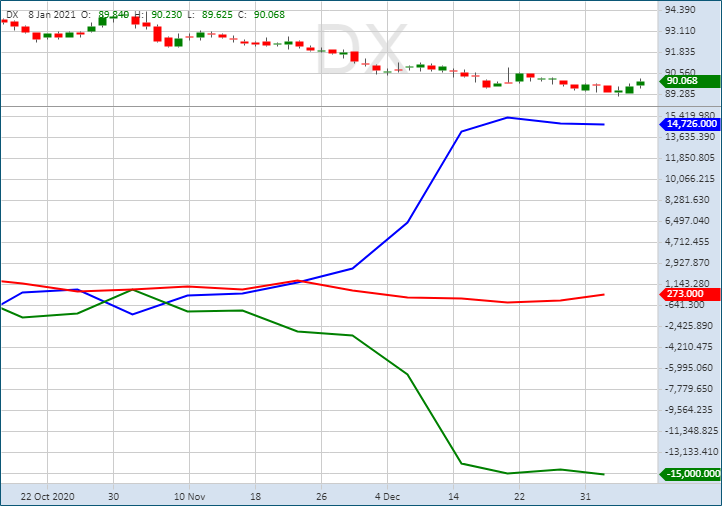Click the blue 14,726.000 value label
This screenshot has height=506, width=722.
pos(688,124)
